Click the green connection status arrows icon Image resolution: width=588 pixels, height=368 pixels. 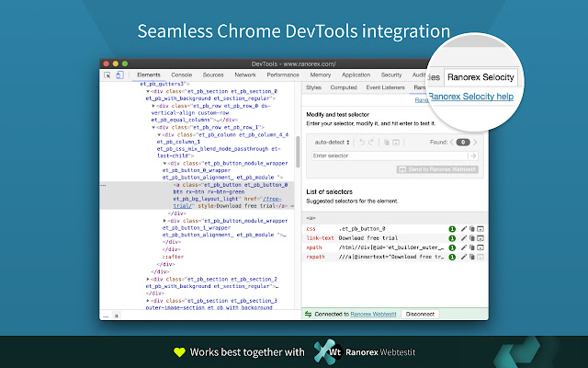pyautogui.click(x=309, y=315)
